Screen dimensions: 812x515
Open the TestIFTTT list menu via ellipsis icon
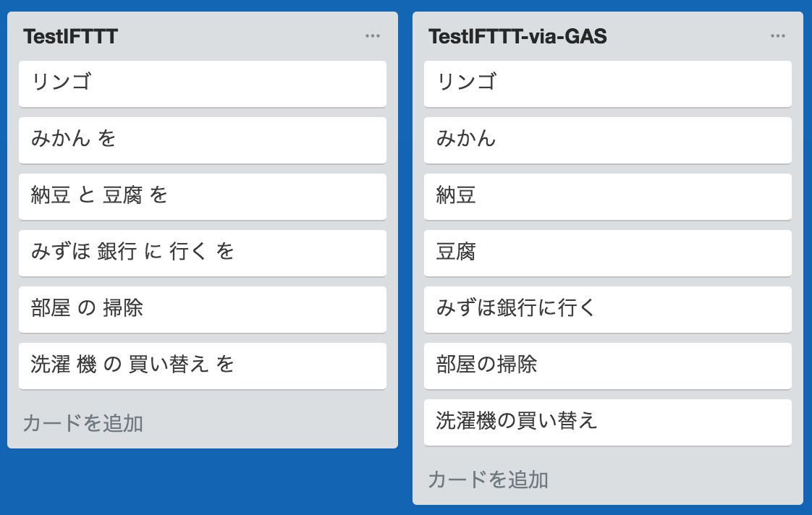tap(373, 35)
